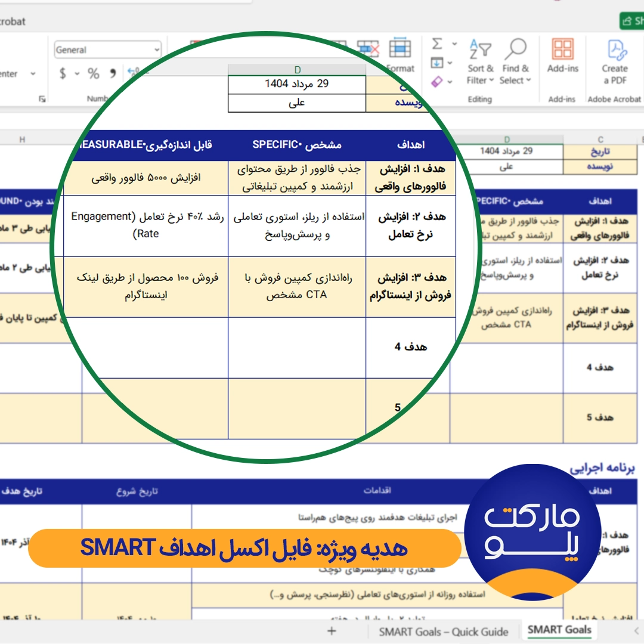Click the Clear eraser icon

click(437, 82)
